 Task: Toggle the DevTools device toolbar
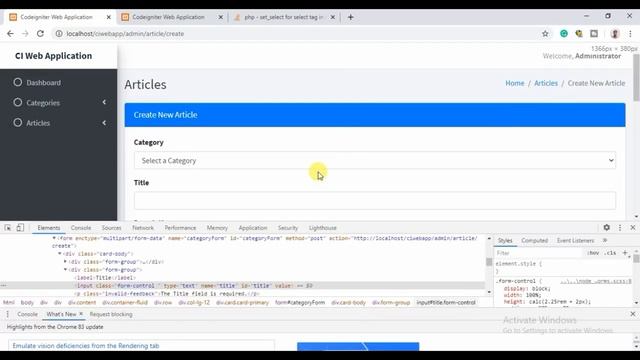point(20,228)
